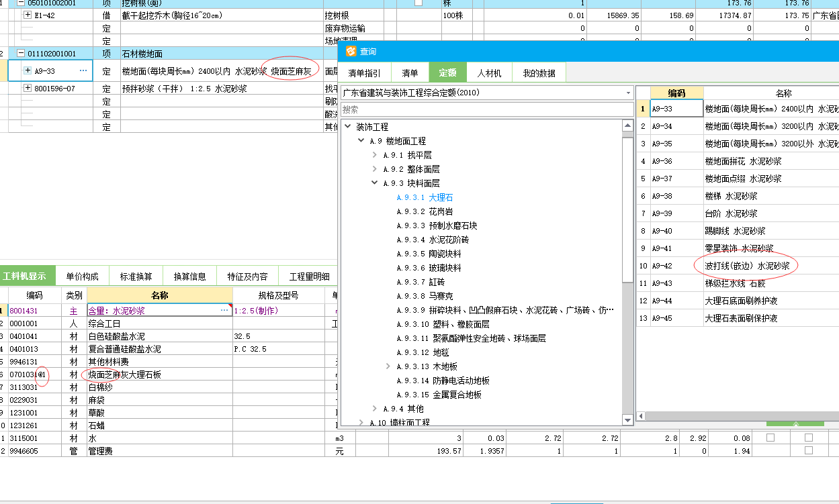Click the tree scrollbar up arrow
The width and height of the screenshot is (839, 504).
click(x=627, y=125)
